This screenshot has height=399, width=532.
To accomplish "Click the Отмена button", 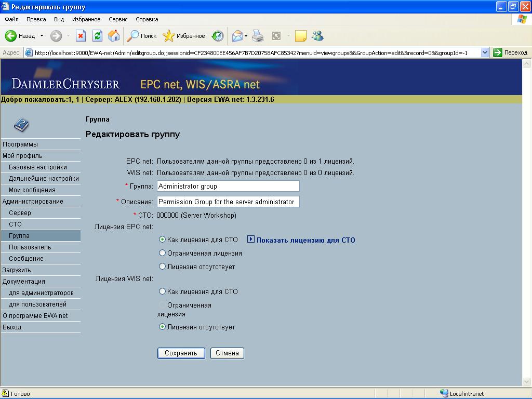I will point(228,353).
